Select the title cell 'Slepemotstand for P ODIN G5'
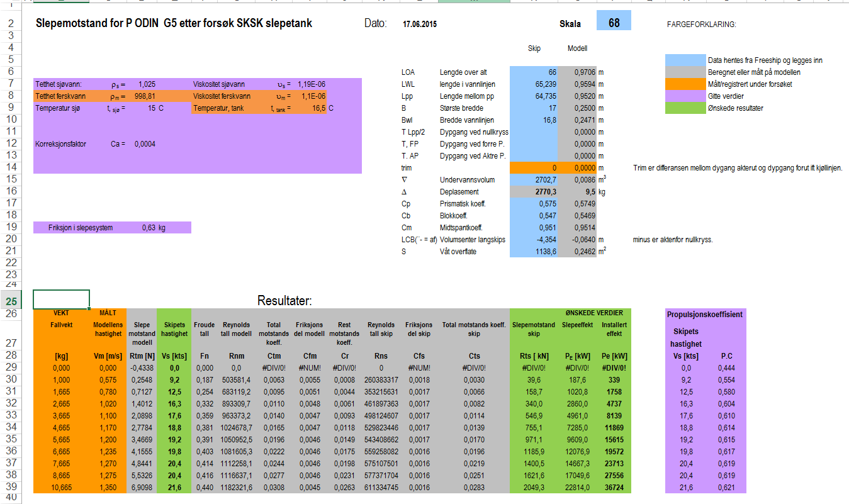The height and width of the screenshot is (504, 849). [x=174, y=24]
